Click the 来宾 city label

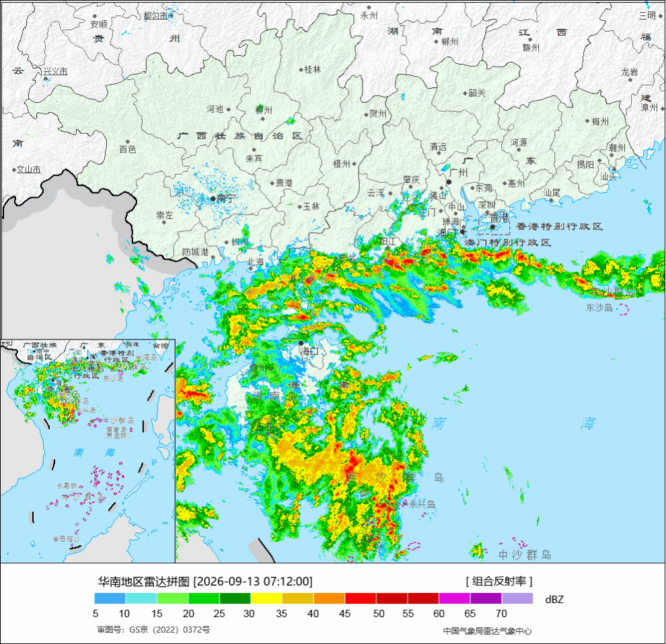pyautogui.click(x=254, y=159)
